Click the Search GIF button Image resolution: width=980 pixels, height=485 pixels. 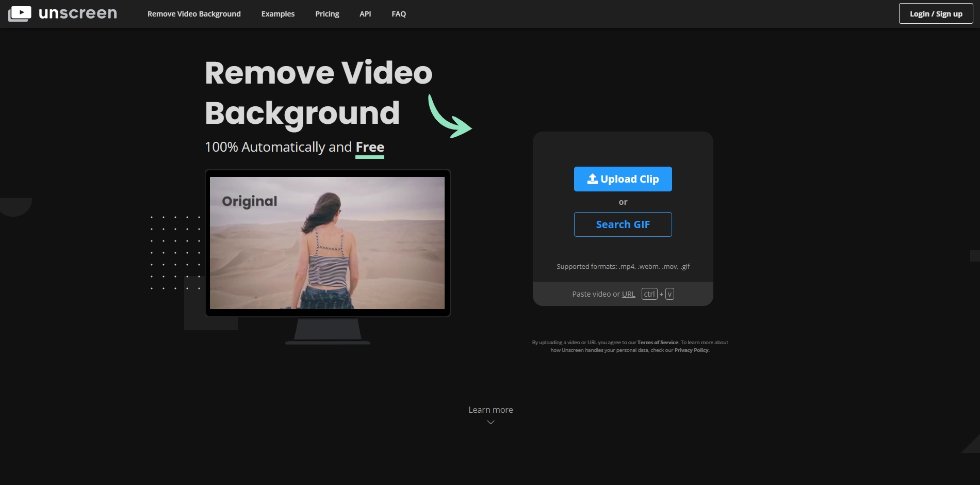click(x=623, y=224)
